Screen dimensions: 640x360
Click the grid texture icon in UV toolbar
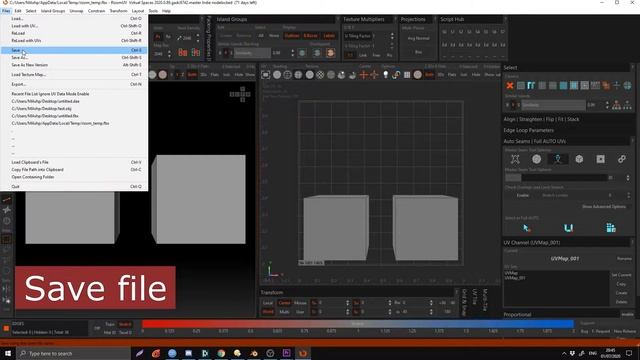point(407,75)
